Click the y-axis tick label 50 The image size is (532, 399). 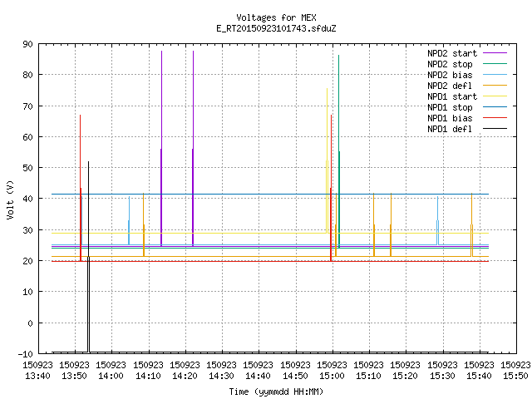click(x=27, y=168)
